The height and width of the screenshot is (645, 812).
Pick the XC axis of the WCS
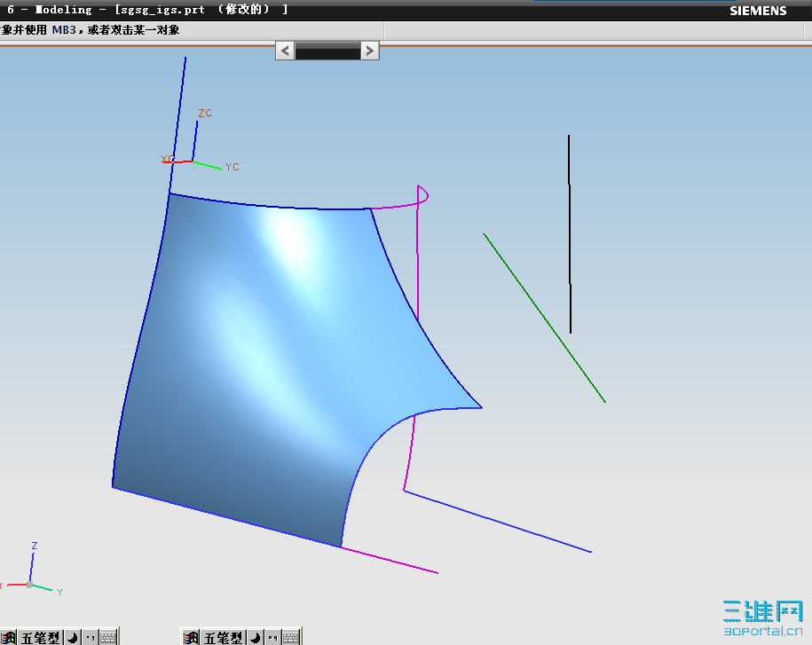178,162
